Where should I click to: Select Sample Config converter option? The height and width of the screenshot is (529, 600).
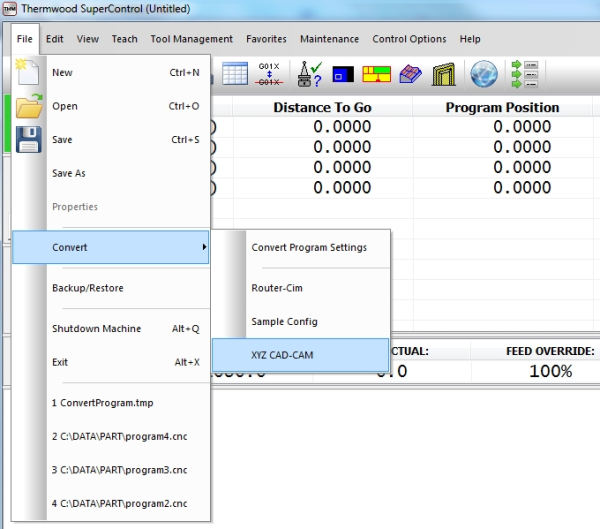click(x=301, y=322)
